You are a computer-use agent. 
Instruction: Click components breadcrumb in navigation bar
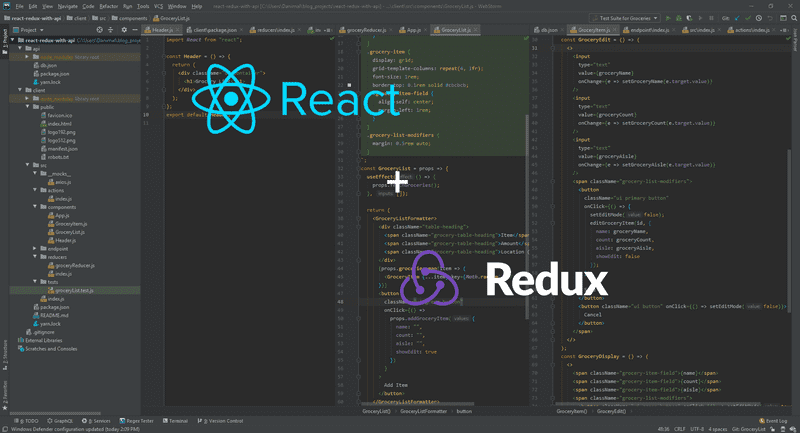click(129, 18)
